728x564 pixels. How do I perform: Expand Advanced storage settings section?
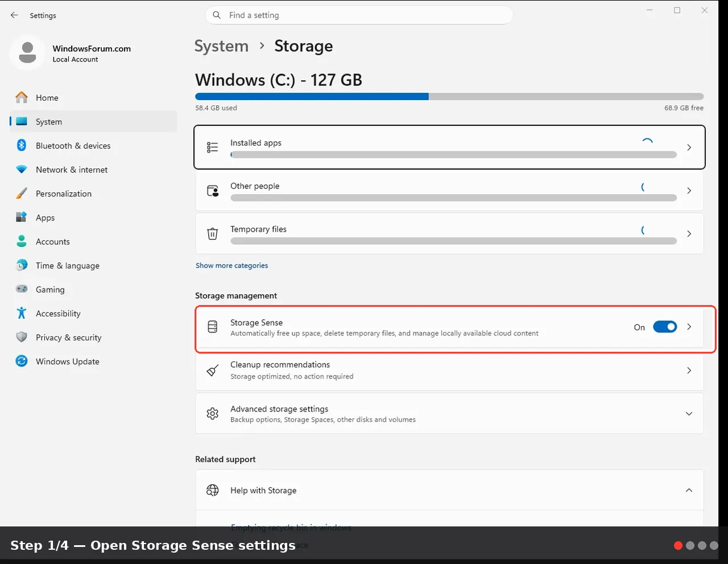[x=689, y=414]
